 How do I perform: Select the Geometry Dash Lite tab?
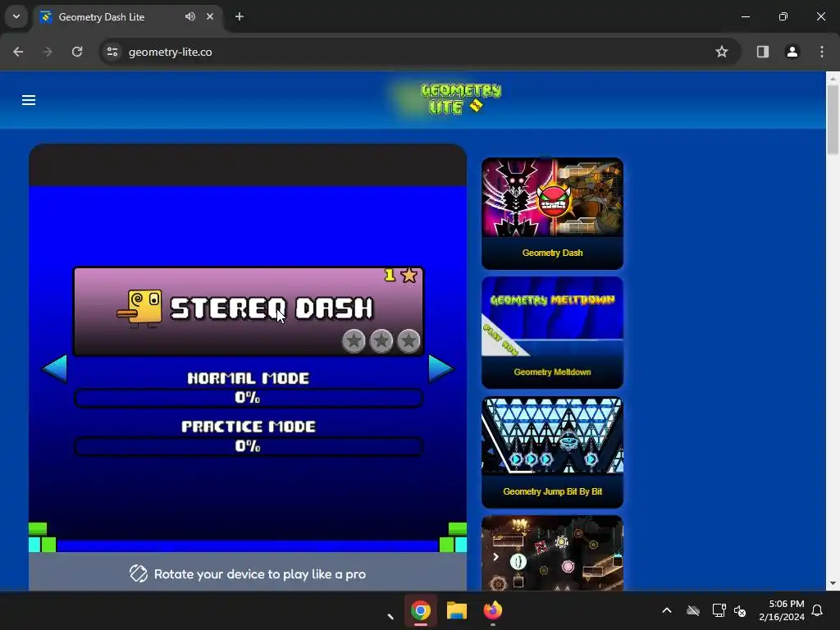coord(129,17)
